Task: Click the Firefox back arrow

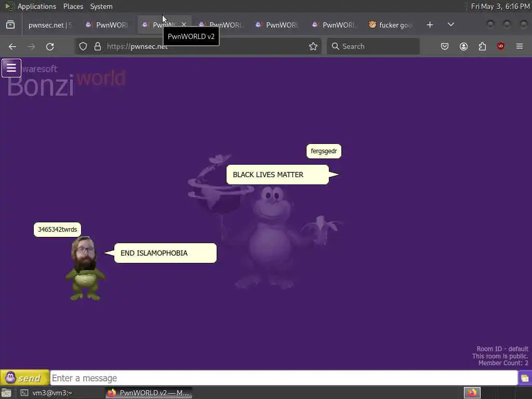Action: pos(12,46)
